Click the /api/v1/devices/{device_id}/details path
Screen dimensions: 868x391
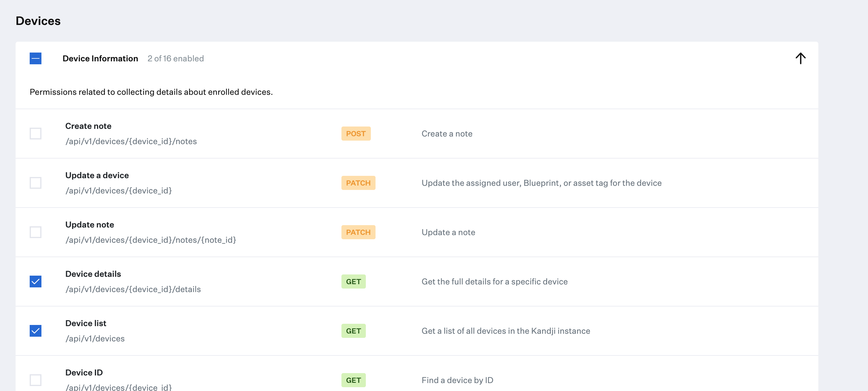(133, 289)
